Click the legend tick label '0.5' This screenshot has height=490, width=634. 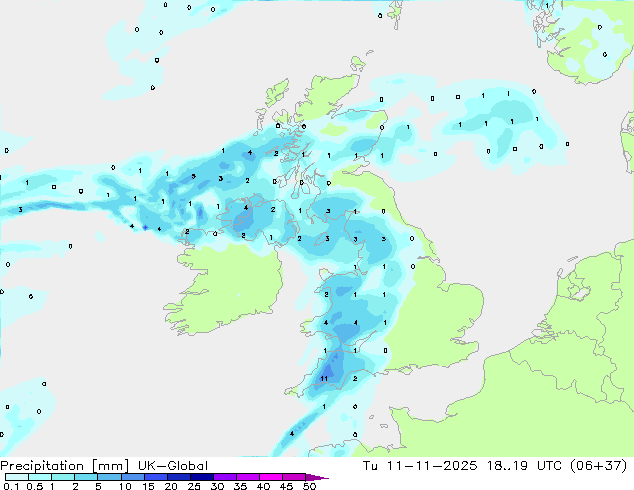(x=35, y=486)
